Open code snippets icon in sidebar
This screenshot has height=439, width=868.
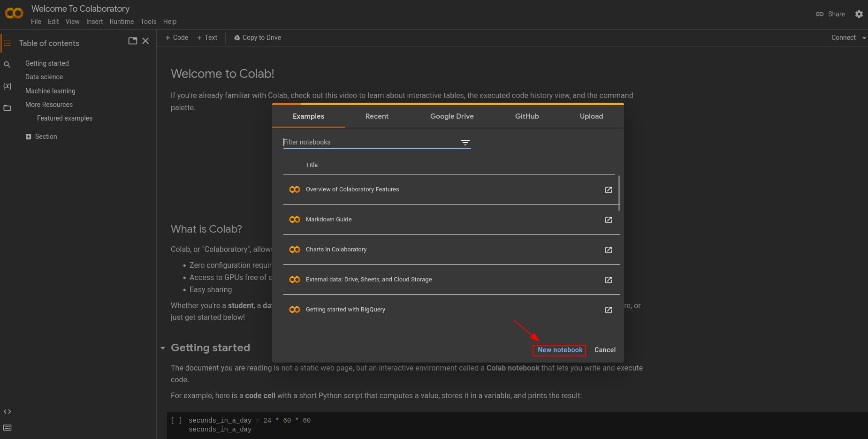pos(7,412)
